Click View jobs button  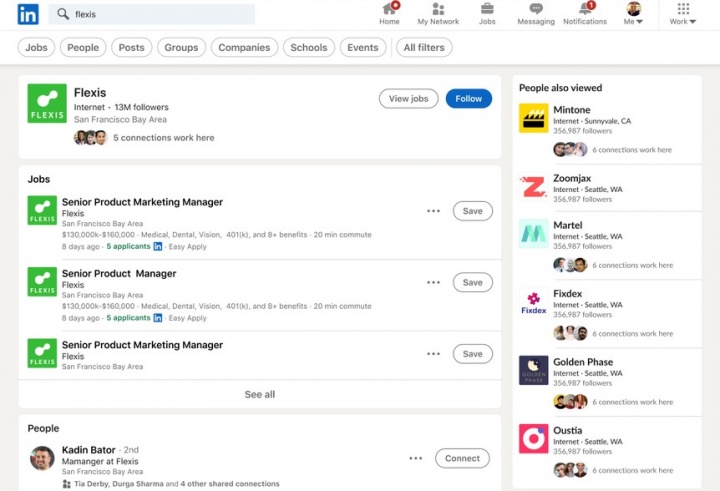click(x=409, y=99)
